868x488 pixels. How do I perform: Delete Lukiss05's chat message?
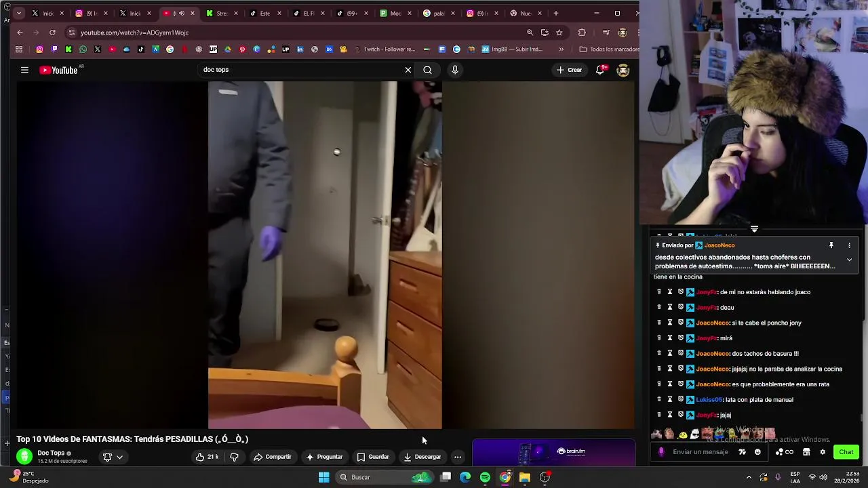click(658, 399)
